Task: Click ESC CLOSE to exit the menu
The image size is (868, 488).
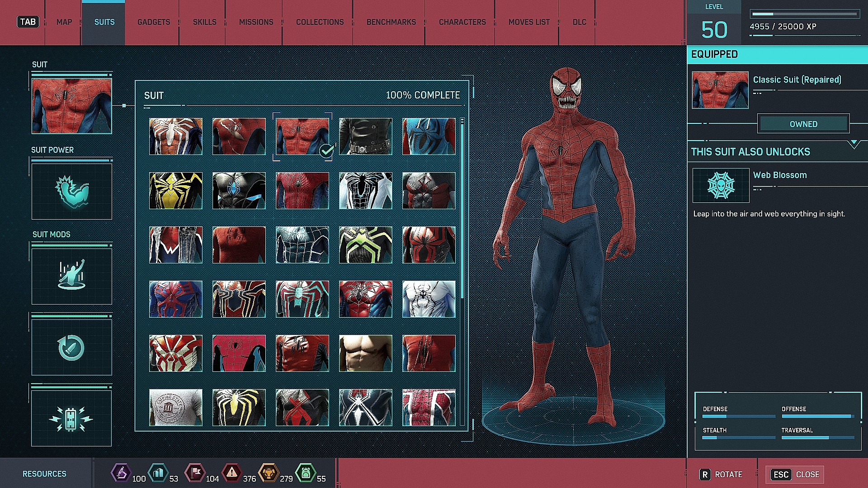Action: (794, 474)
